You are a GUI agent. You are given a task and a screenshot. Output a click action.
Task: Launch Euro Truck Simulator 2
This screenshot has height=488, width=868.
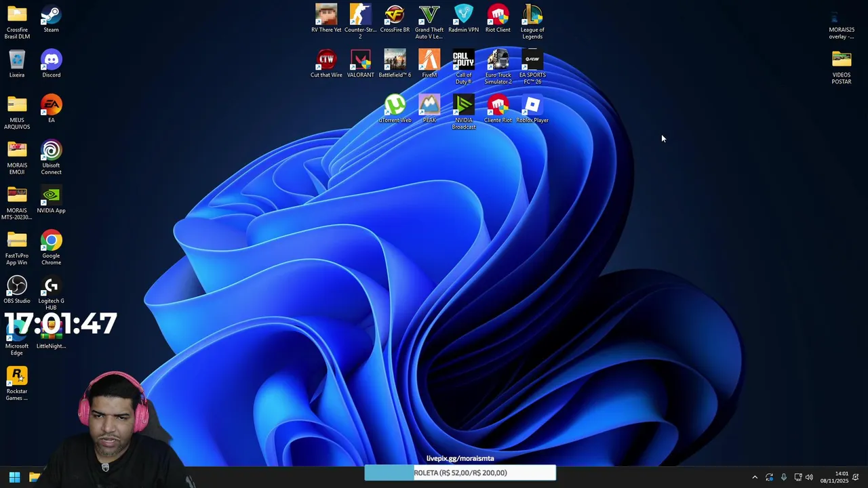click(498, 67)
